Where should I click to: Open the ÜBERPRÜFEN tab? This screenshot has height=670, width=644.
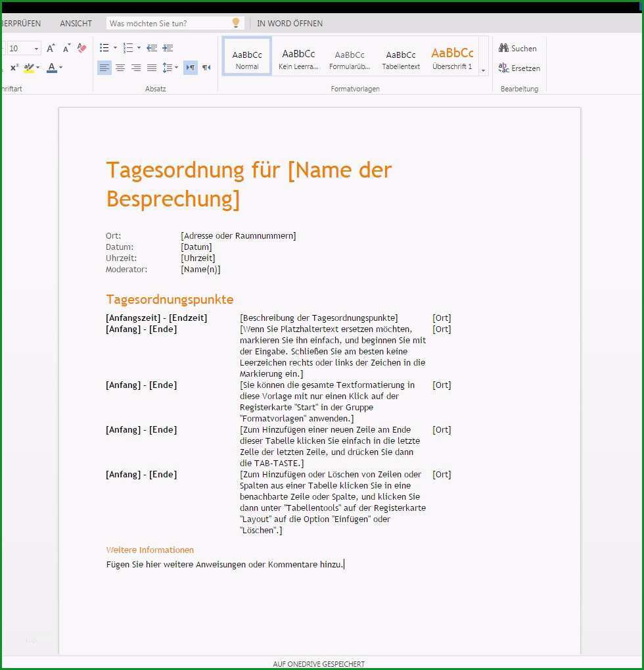[21, 24]
